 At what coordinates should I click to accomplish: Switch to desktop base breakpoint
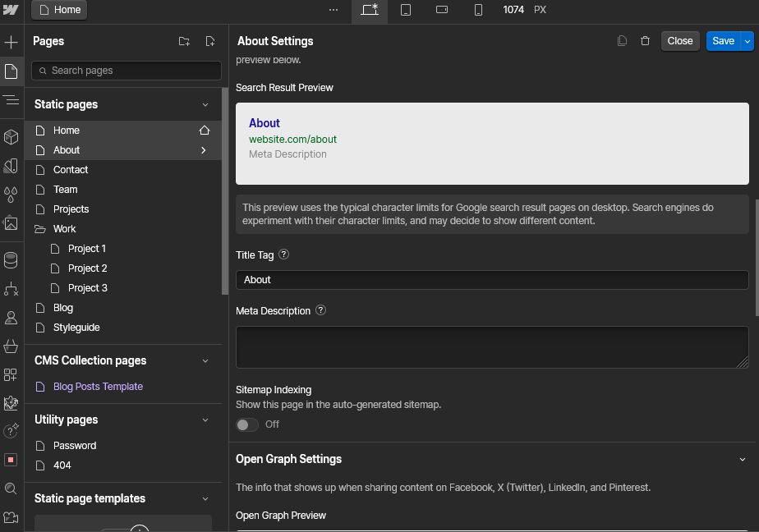tap(370, 10)
